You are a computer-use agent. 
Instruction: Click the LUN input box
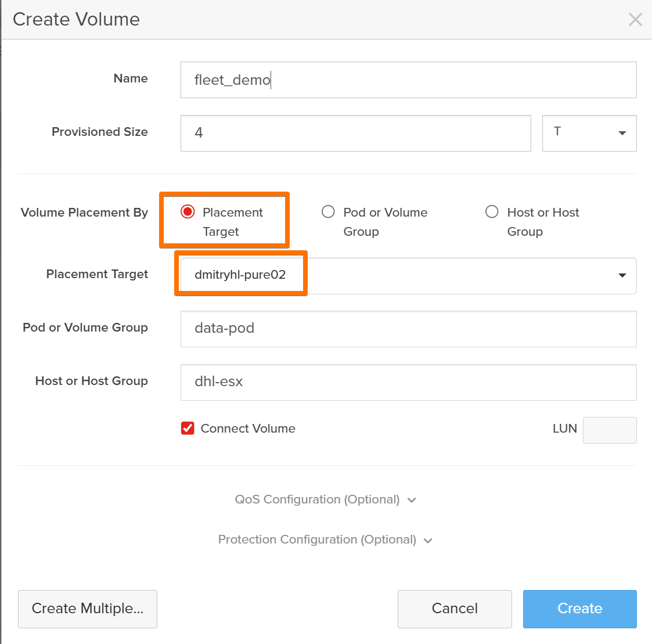click(609, 430)
